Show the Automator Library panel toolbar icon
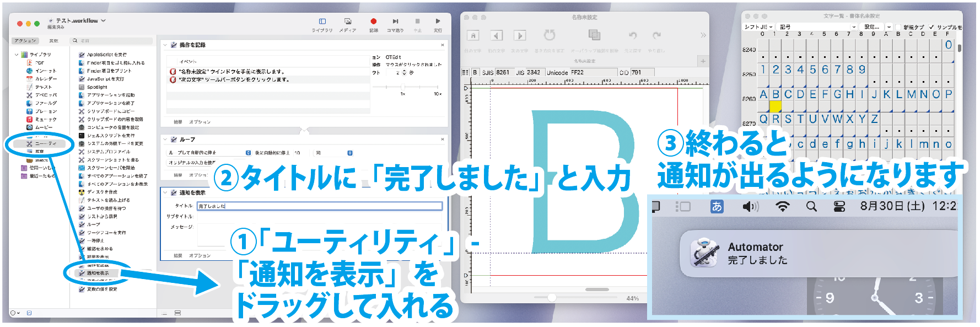980x327 pixels. (x=322, y=22)
